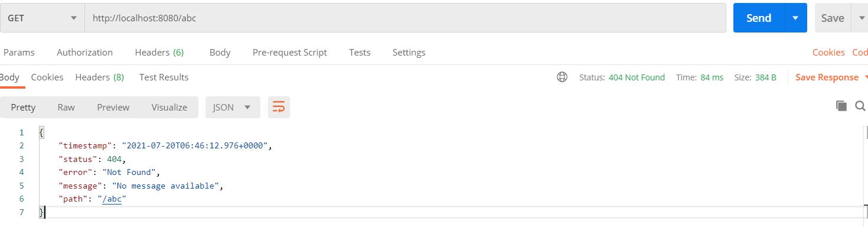
Task: Select the Visualize view
Action: pos(169,107)
